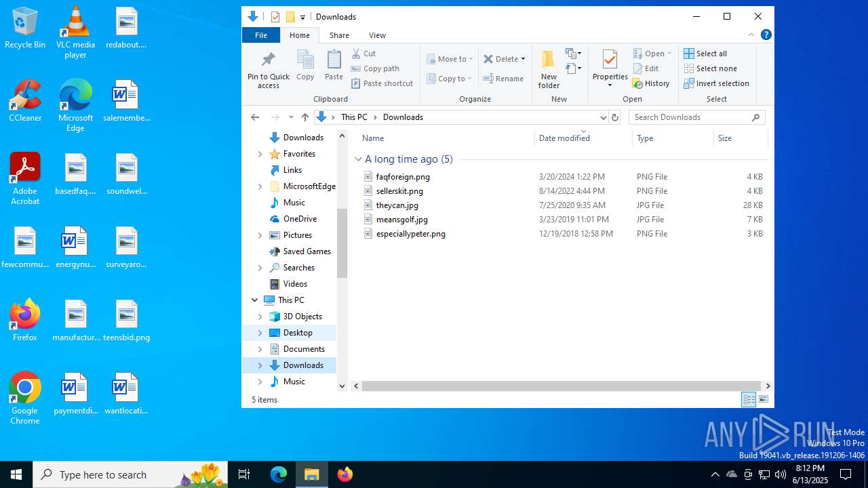This screenshot has height=488, width=868.
Task: Click the Search Downloads input field
Action: 690,117
